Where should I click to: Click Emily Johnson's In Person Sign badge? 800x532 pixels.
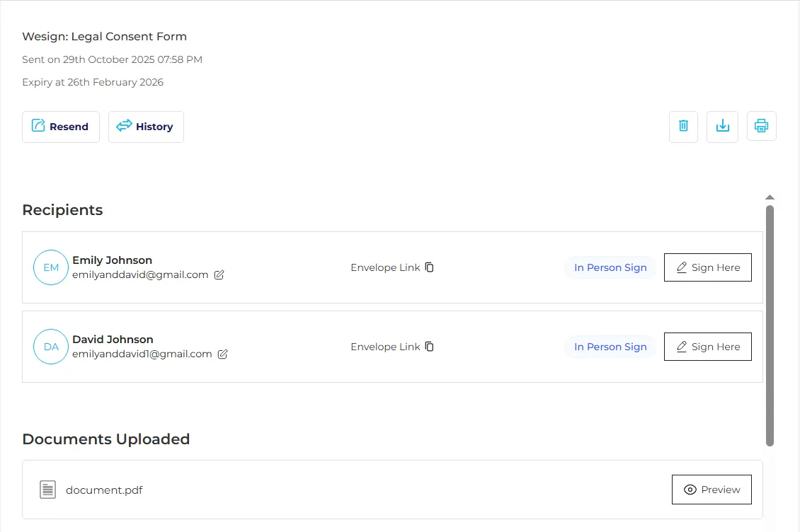pyautogui.click(x=610, y=267)
